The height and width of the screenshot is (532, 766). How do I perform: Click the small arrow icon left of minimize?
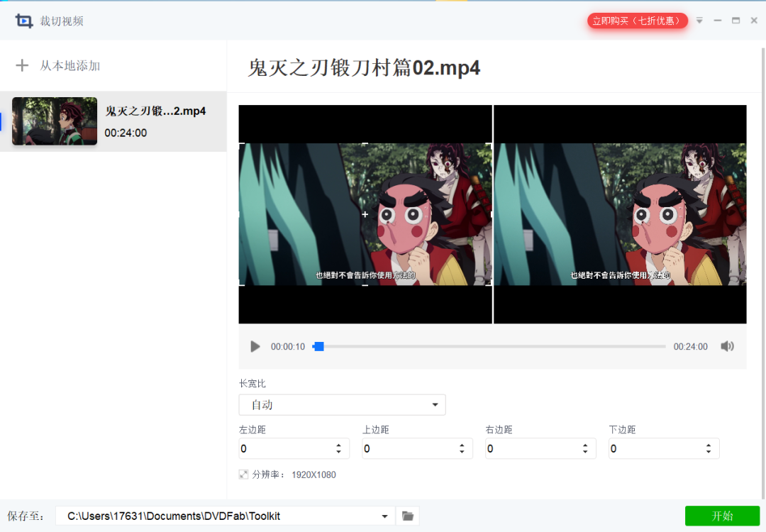tap(699, 21)
